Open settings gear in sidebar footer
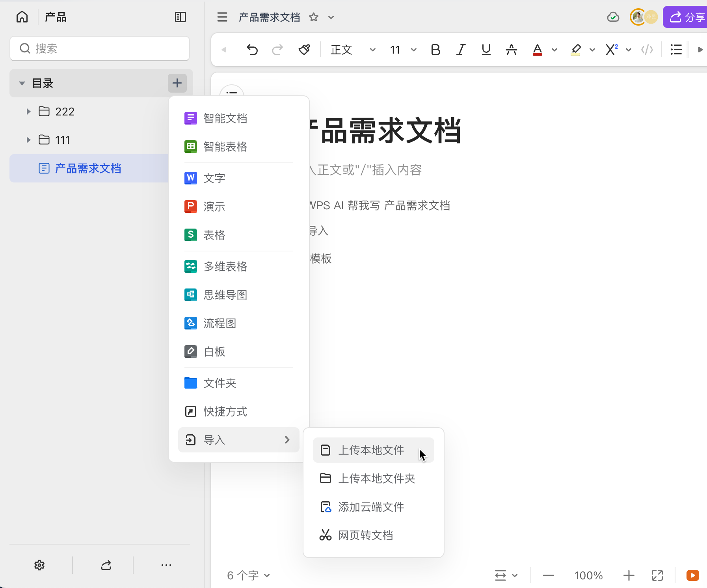Screen dimensions: 707x588 point(39,565)
